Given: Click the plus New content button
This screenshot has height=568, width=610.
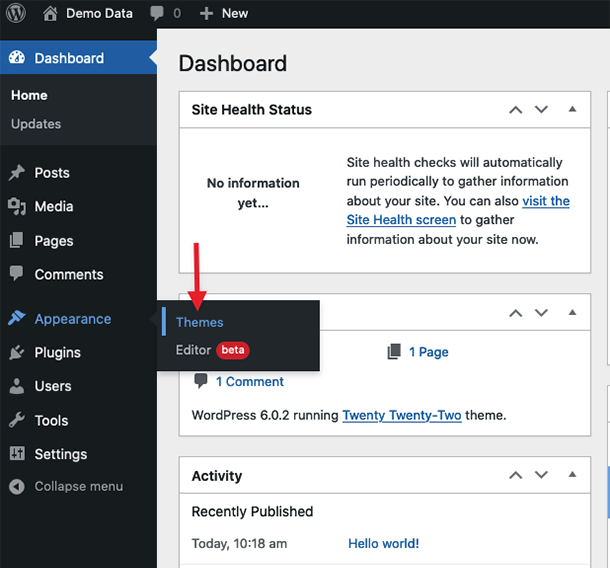Looking at the screenshot, I should click(x=207, y=13).
